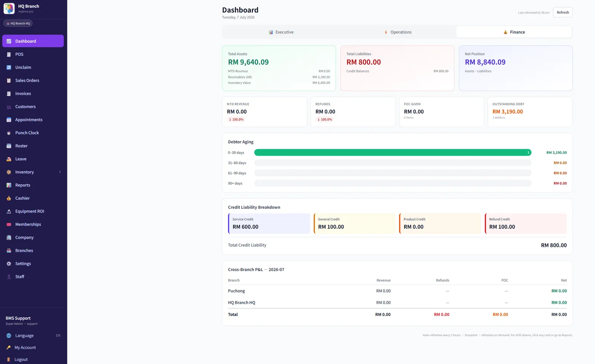Click the Settings gear icon

[x=9, y=264]
